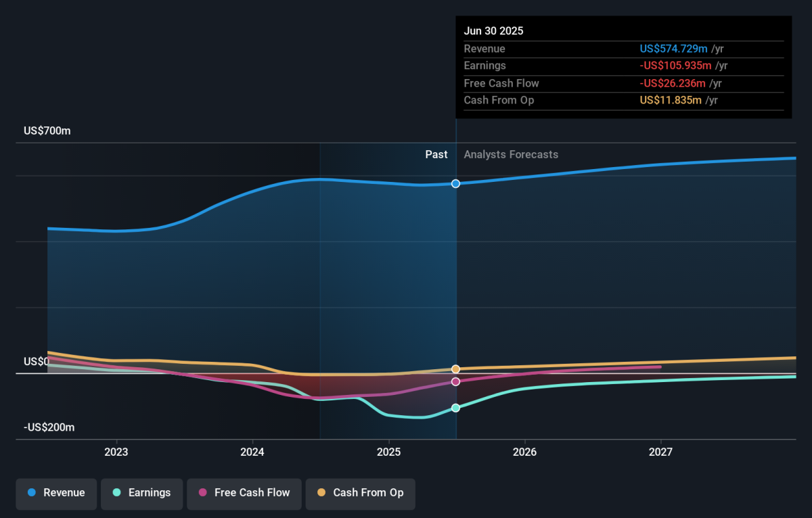Toggle the Revenue legend button
The image size is (812, 518).
57,493
